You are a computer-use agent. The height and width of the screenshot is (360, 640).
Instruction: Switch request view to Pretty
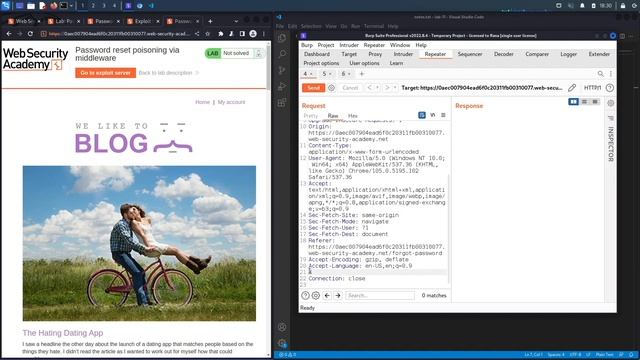coord(311,116)
